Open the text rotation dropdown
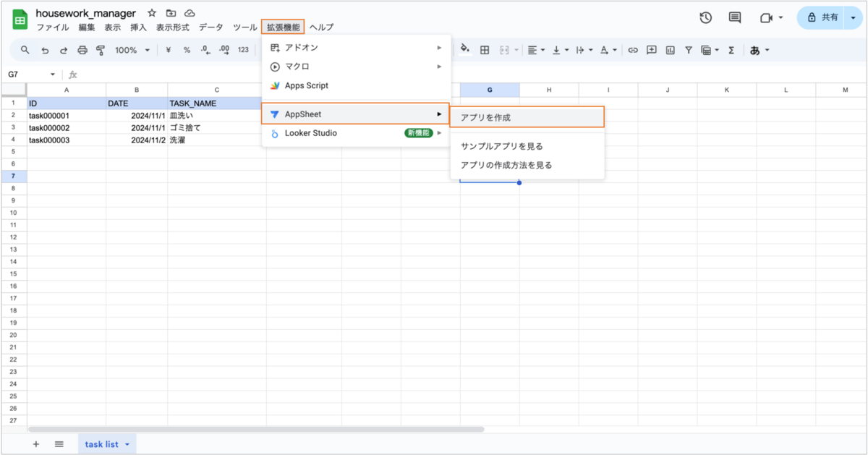The image size is (868, 455). (608, 50)
